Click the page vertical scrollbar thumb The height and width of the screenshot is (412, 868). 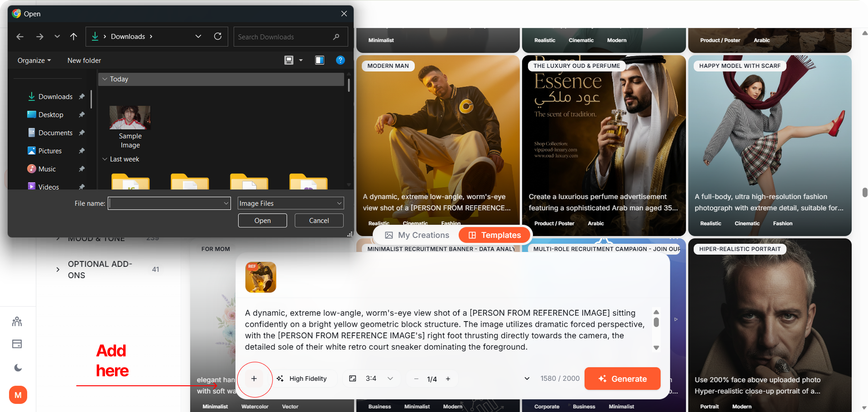(865, 192)
